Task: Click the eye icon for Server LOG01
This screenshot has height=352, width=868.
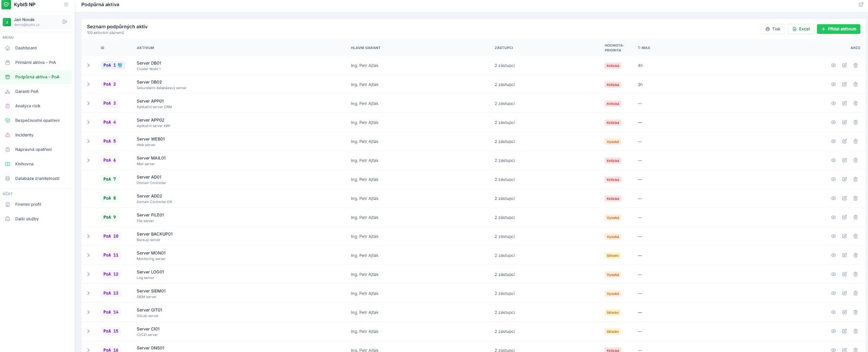Action: point(833,274)
